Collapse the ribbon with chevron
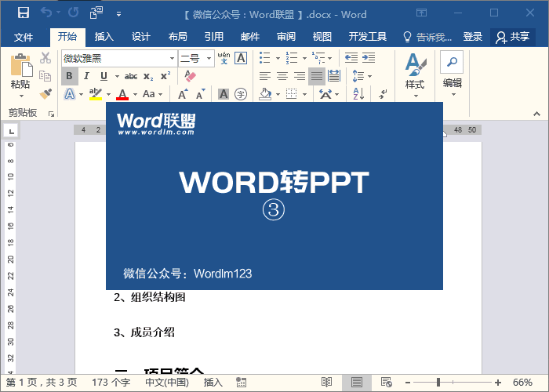This screenshot has height=392, width=549. (x=536, y=114)
